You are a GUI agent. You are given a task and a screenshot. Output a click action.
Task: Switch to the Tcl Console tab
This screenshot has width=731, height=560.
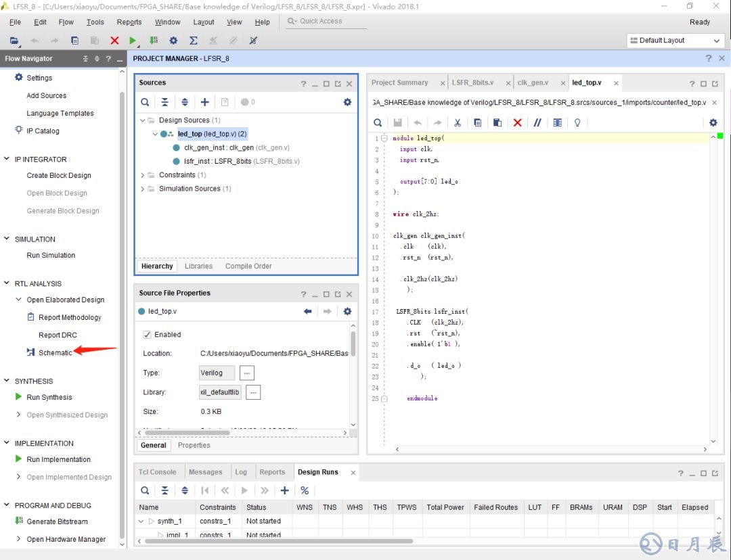click(157, 472)
